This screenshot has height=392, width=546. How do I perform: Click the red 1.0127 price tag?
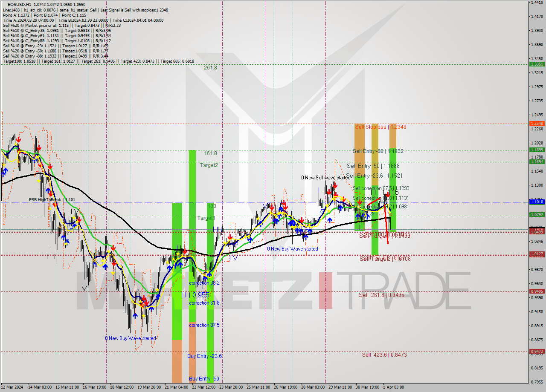pos(537,254)
